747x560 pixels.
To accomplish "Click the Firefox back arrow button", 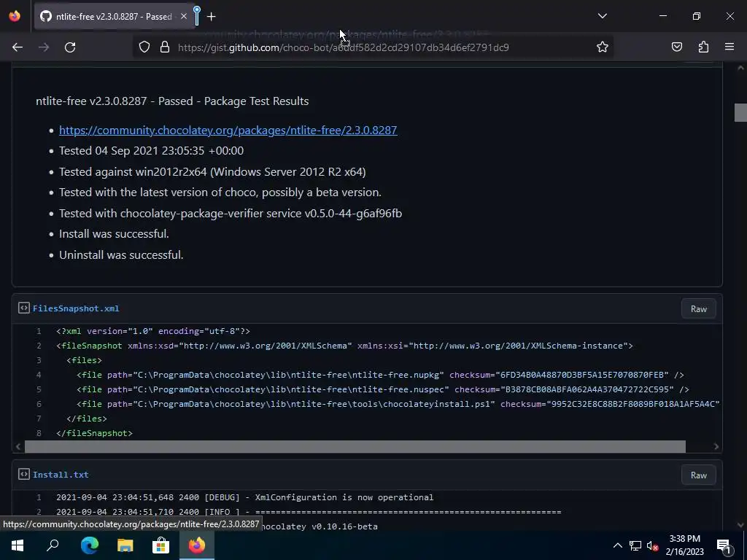I will pos(18,47).
